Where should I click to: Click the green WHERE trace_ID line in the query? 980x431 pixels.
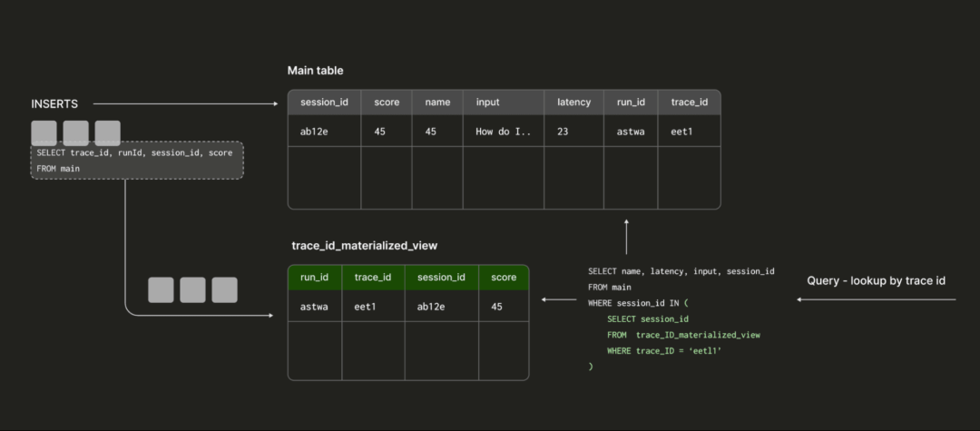click(x=664, y=350)
